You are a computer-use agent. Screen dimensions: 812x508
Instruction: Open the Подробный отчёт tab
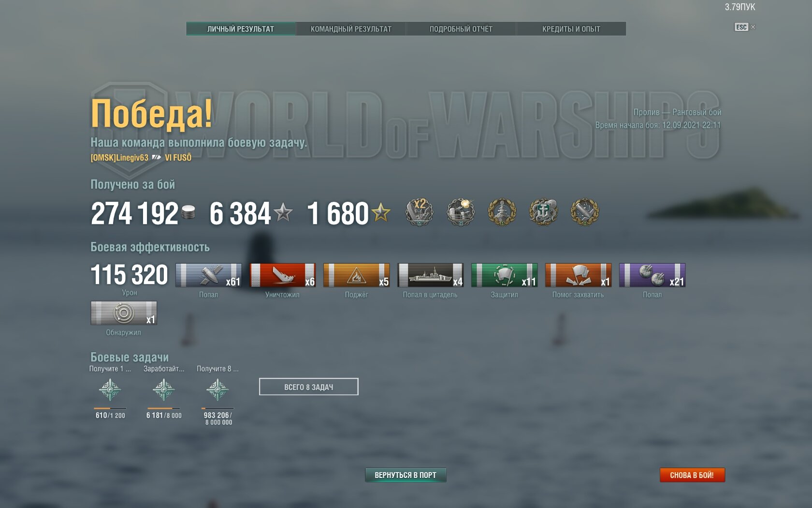461,29
